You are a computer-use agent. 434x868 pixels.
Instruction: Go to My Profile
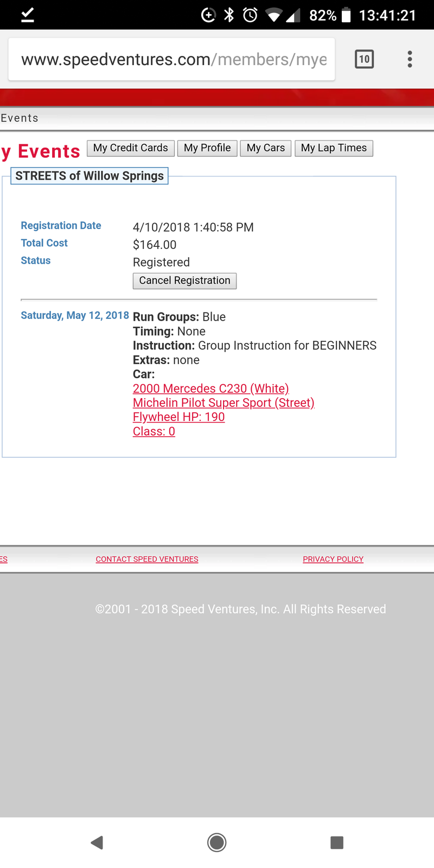coord(207,148)
